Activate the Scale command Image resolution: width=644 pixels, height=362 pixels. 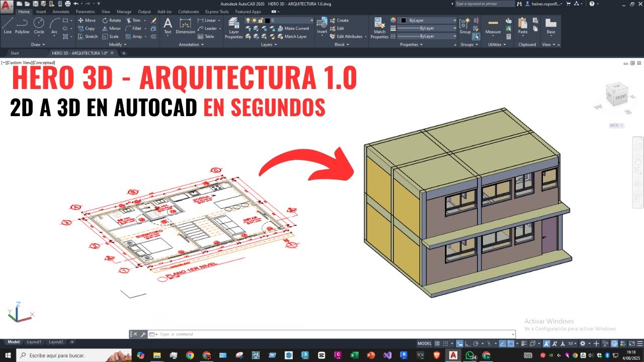(x=110, y=37)
